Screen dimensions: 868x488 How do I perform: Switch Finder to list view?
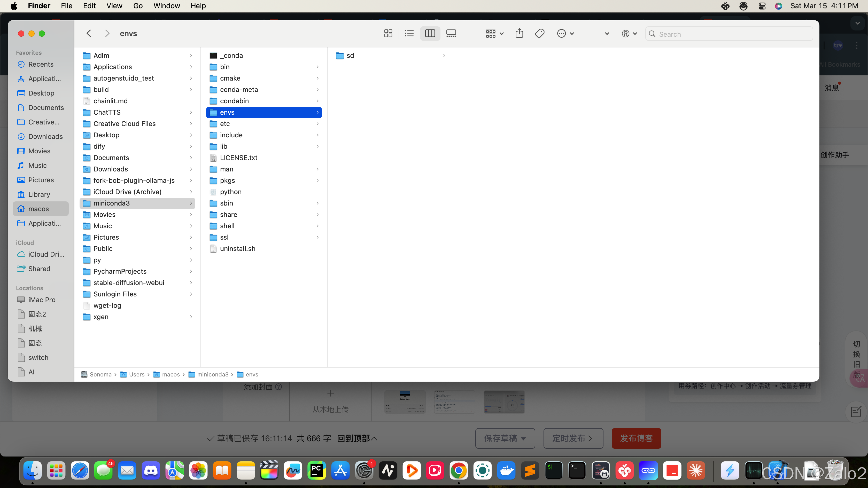(409, 33)
